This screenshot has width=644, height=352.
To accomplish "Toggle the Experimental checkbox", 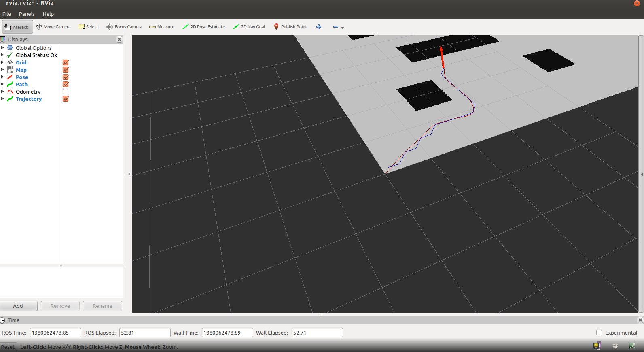I will [599, 333].
